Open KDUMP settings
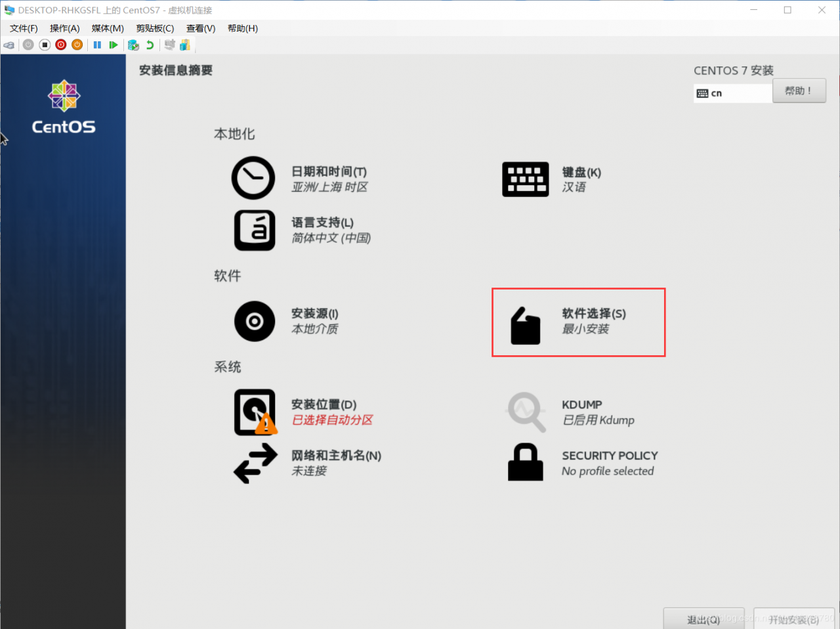Screen dimensions: 840x629 click(582, 404)
